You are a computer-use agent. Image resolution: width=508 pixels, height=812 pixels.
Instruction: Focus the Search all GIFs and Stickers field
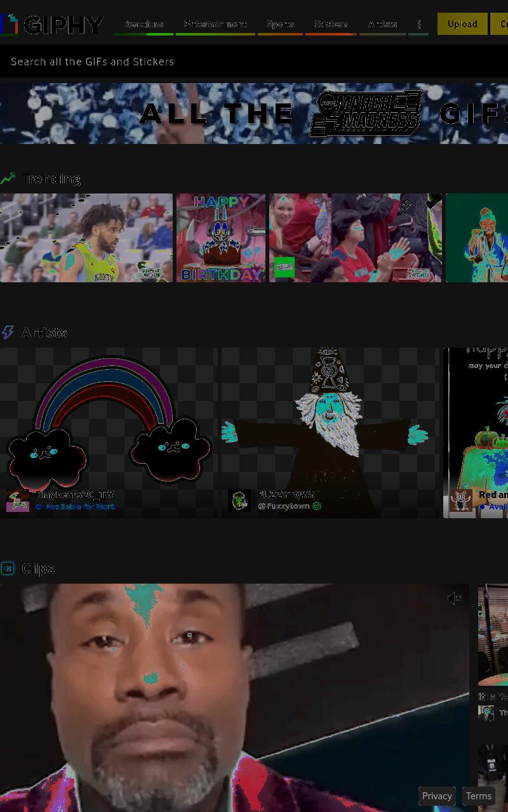(254, 62)
